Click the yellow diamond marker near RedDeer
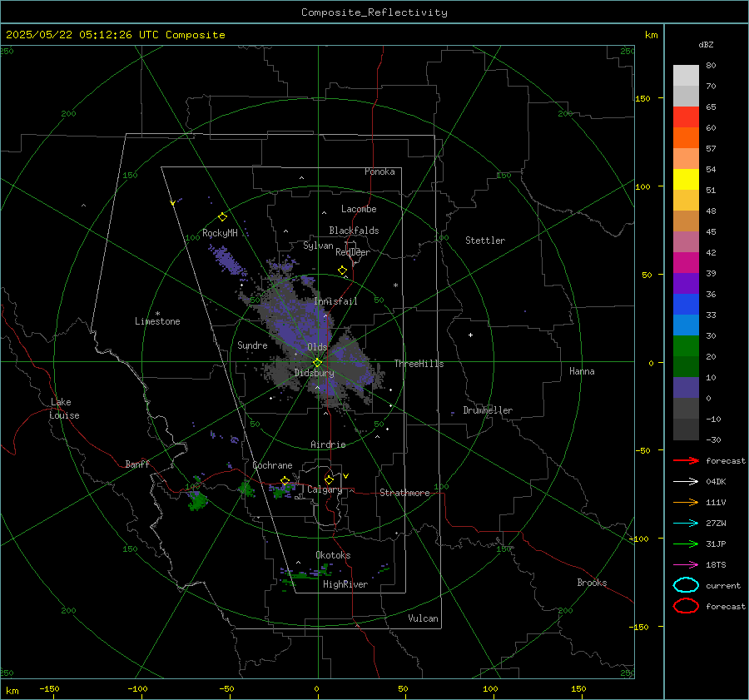 pos(343,271)
